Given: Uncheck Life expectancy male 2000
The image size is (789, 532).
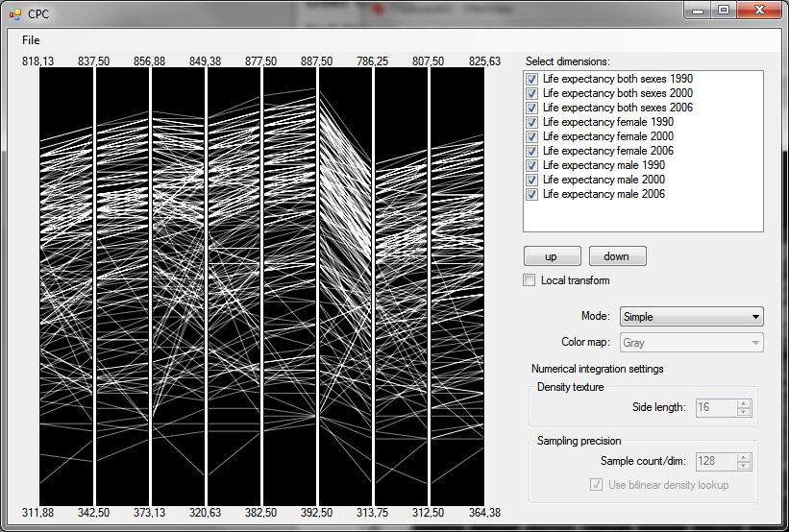Looking at the screenshot, I should 531,180.
